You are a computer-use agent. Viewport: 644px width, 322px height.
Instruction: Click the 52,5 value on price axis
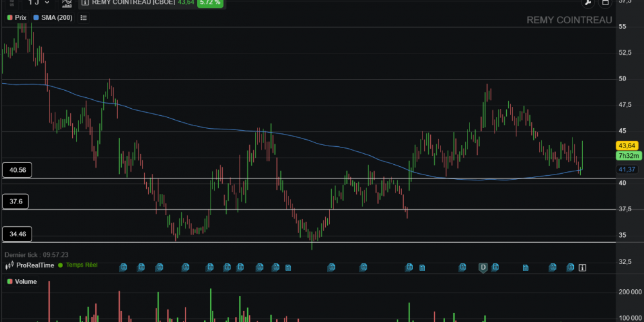(624, 53)
